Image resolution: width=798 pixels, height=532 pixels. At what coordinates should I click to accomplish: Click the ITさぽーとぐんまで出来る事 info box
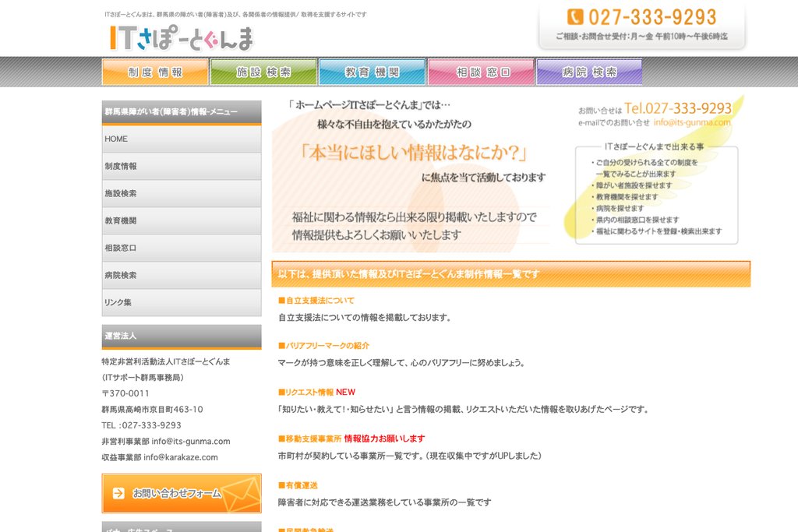(656, 196)
